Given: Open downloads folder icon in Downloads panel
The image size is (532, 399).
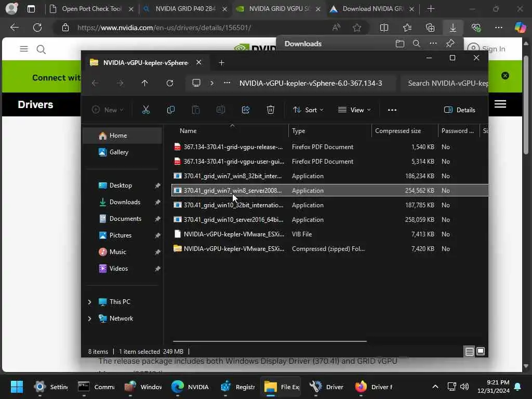Looking at the screenshot, I should (400, 44).
